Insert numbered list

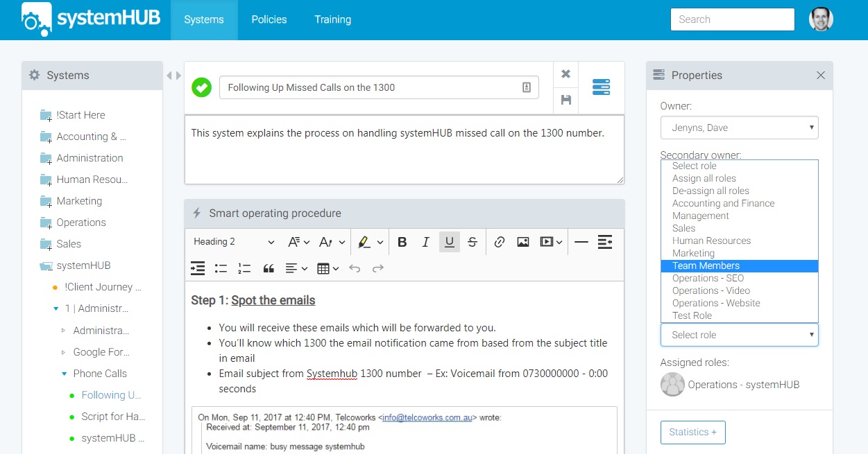tap(244, 268)
